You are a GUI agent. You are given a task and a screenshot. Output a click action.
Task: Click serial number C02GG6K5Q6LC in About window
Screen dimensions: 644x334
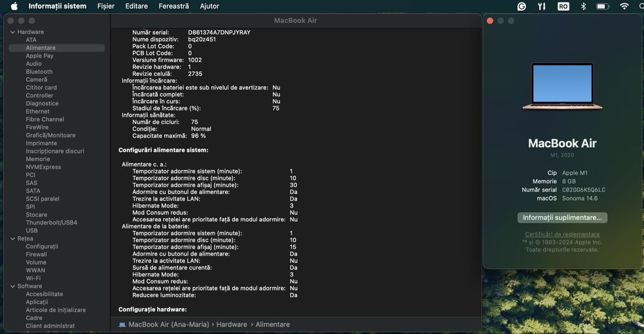[x=583, y=190]
